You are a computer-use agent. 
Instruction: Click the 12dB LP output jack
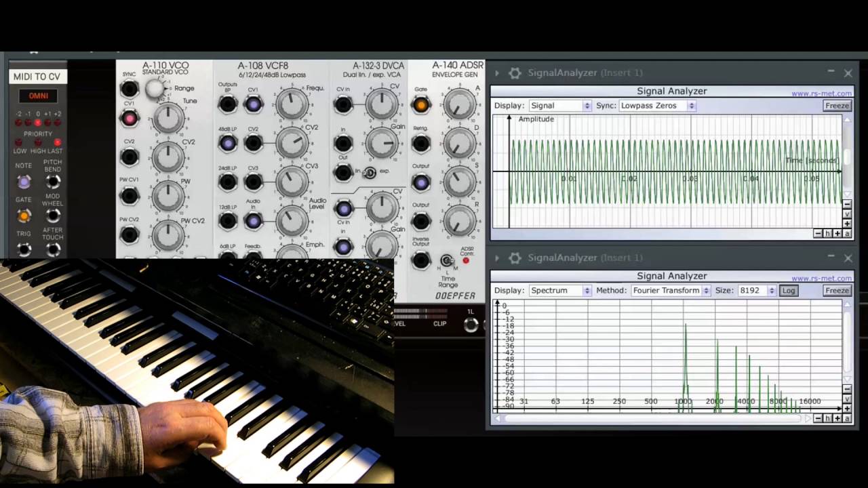[228, 220]
